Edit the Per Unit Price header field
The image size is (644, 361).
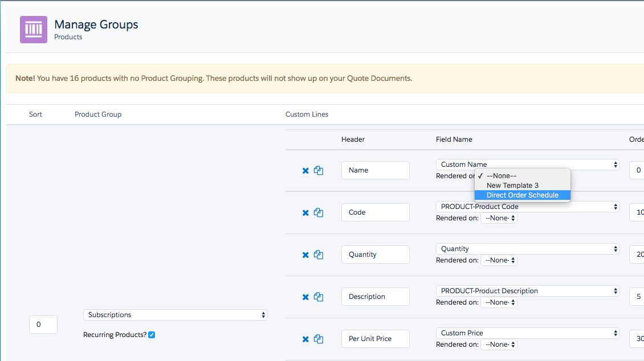click(376, 339)
